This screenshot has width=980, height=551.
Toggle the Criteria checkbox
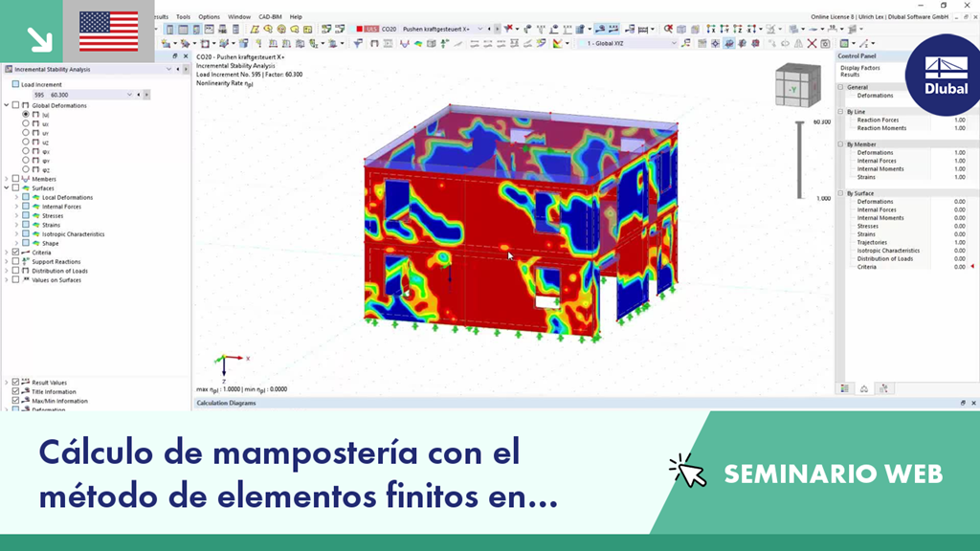15,253
